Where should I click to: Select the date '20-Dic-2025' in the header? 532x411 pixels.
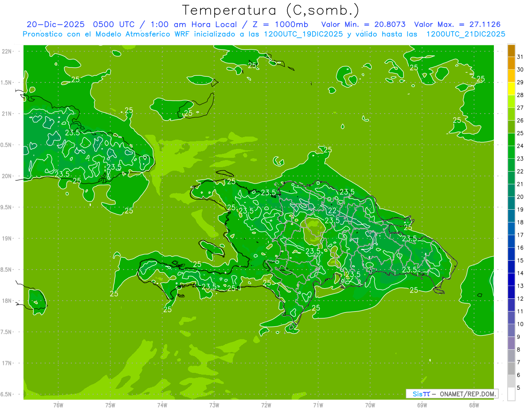click(x=55, y=24)
